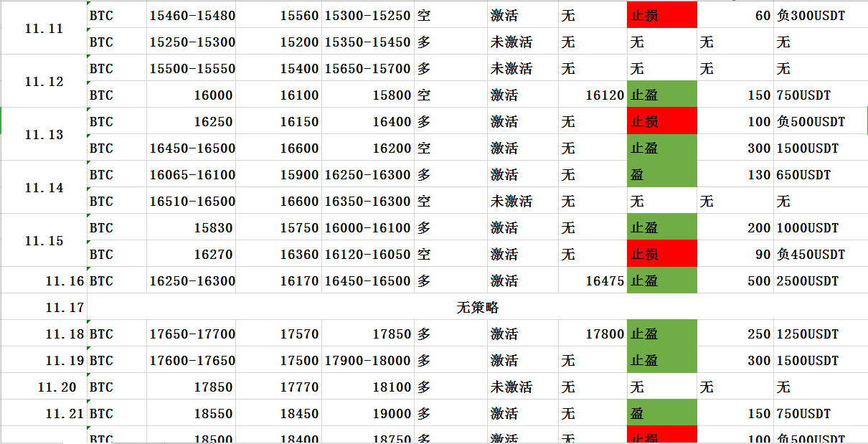This screenshot has height=444, width=868.
Task: Select the 1250USDT profit cell
Action: (821, 334)
